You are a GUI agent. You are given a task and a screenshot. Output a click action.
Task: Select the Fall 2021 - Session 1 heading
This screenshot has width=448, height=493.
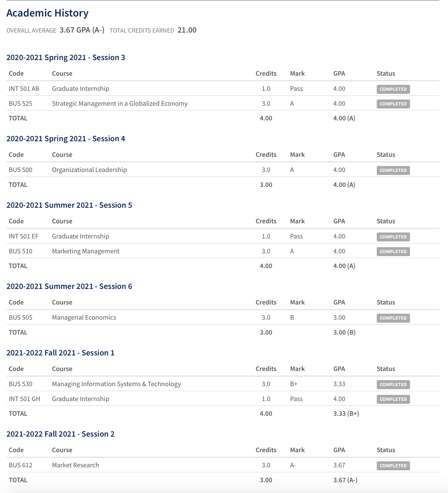pyautogui.click(x=60, y=353)
